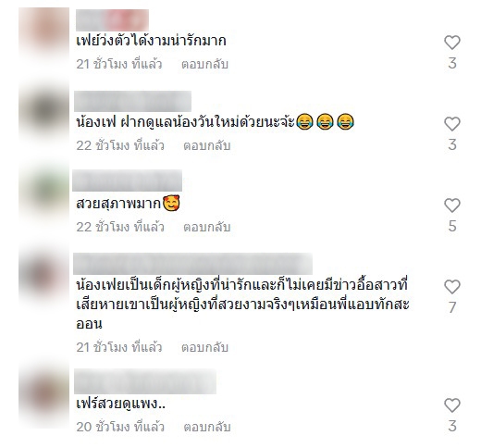The height and width of the screenshot is (448, 481).
Task: Click ตอบกลับ under the laughing emoji comment
Action: click(x=207, y=145)
